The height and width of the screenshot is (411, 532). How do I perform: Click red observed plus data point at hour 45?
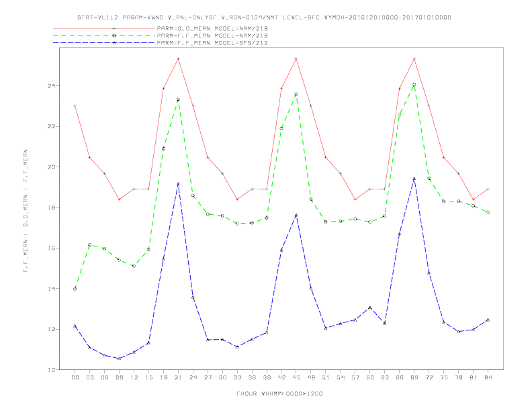point(296,59)
